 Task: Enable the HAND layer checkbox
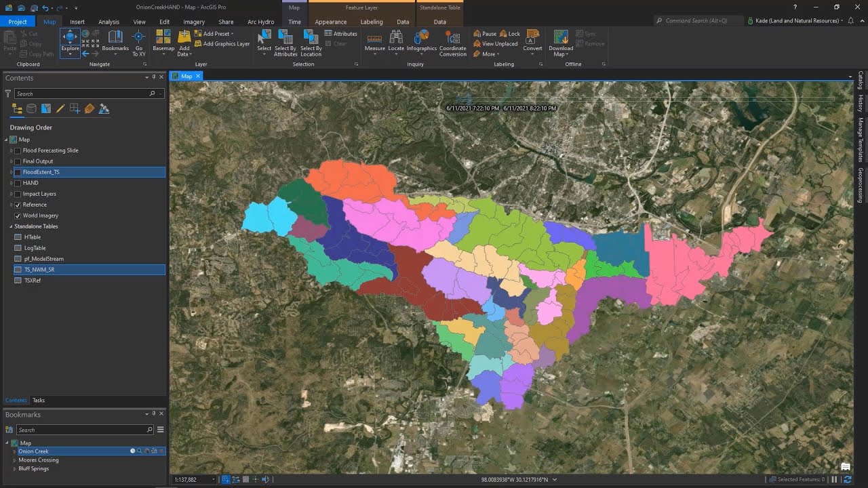pyautogui.click(x=18, y=183)
